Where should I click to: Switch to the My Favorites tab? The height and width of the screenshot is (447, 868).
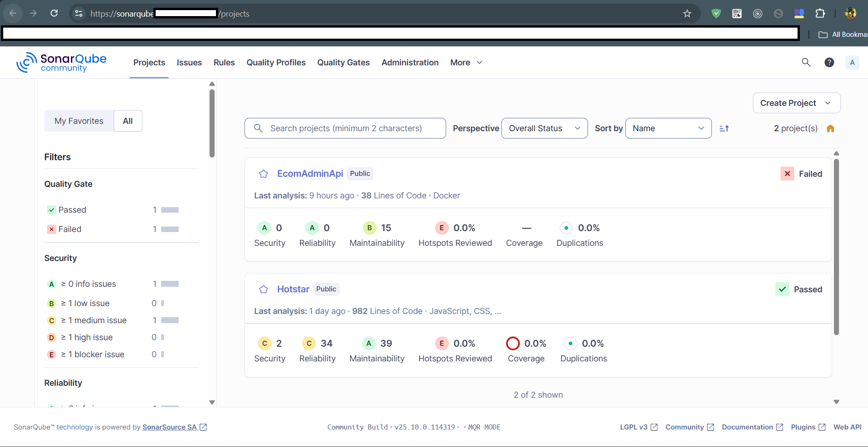[79, 121]
